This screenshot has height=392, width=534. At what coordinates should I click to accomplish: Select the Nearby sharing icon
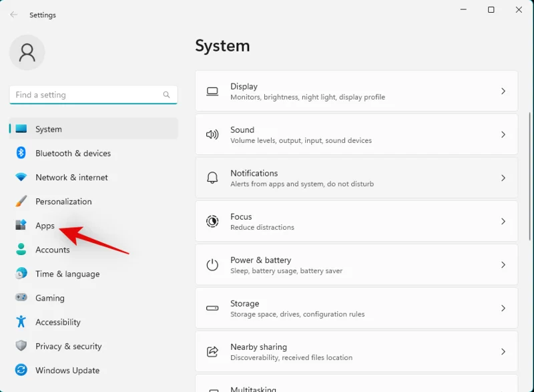tap(214, 351)
